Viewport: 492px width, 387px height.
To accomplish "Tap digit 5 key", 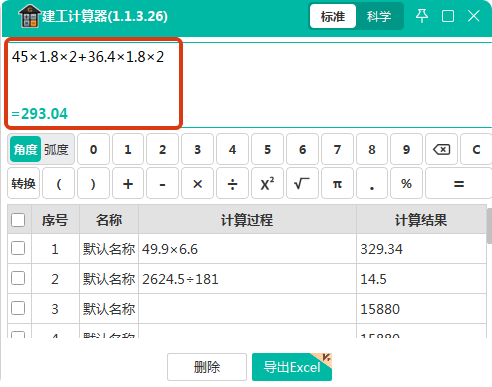I will tap(267, 149).
